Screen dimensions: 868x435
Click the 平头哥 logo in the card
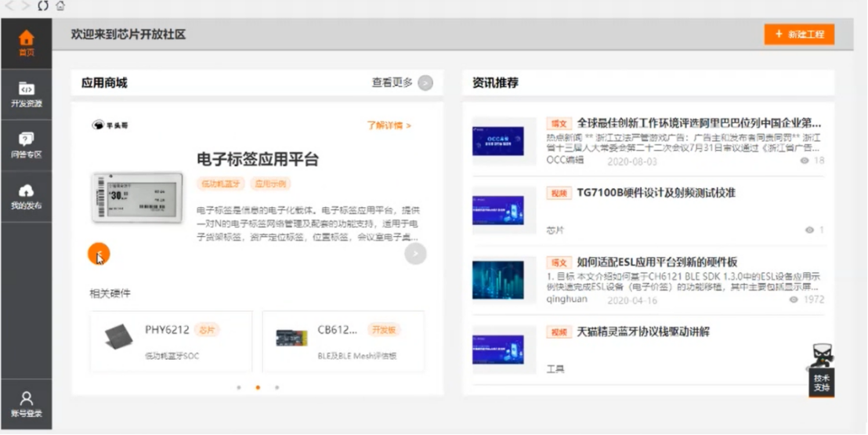(110, 125)
